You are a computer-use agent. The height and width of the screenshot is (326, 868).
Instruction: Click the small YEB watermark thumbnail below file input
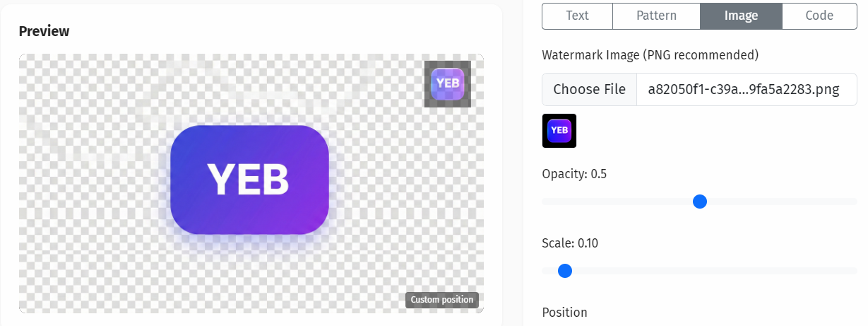click(x=559, y=131)
